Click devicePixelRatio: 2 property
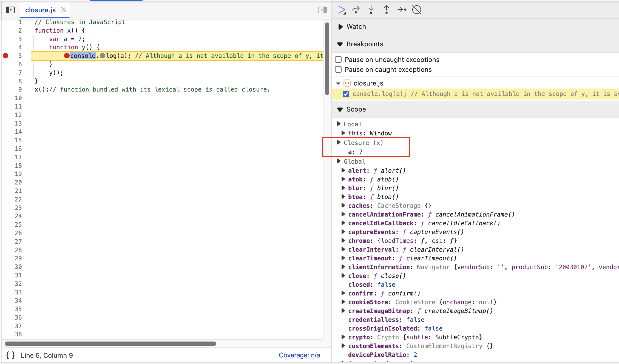The height and width of the screenshot is (364, 619). (383, 355)
